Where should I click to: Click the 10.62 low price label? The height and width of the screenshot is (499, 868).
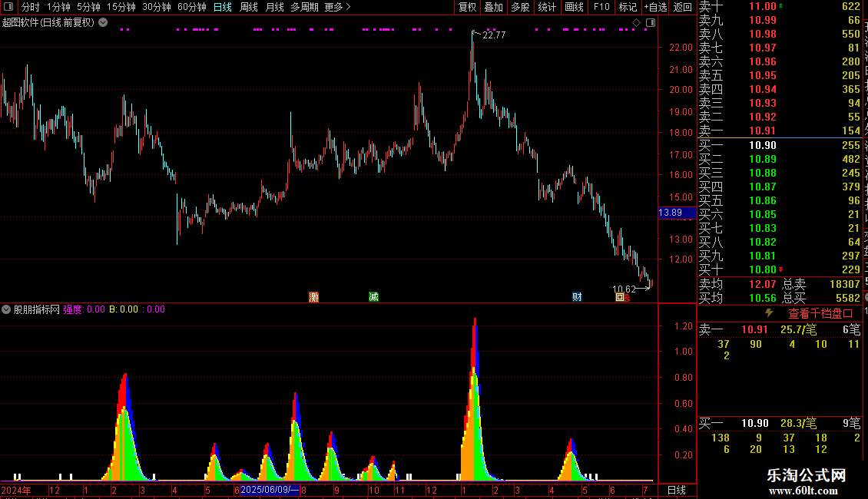point(624,289)
